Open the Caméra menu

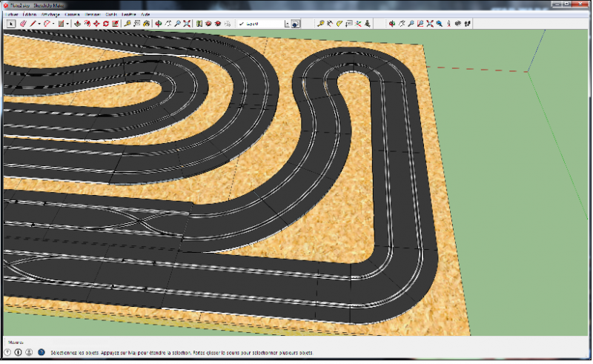(x=73, y=14)
